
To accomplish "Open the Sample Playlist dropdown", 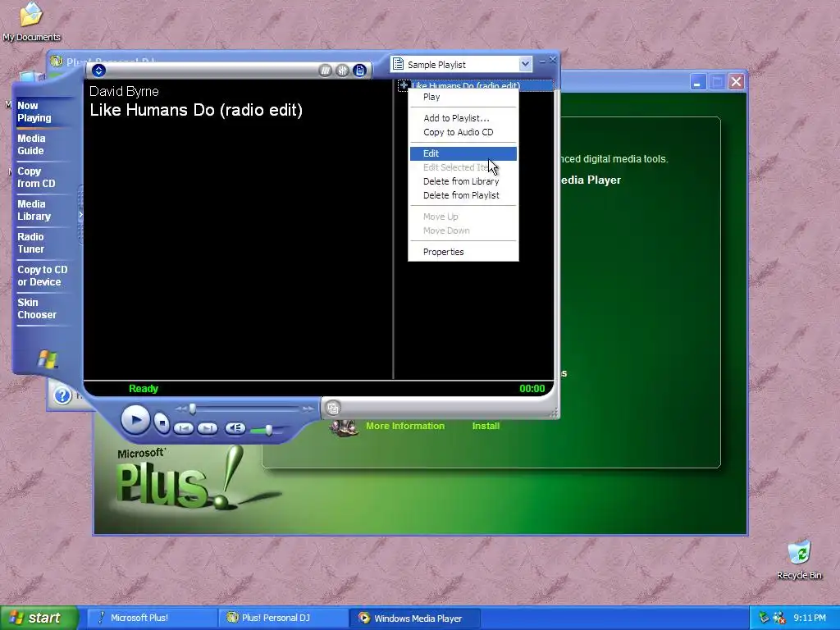I will 525,64.
